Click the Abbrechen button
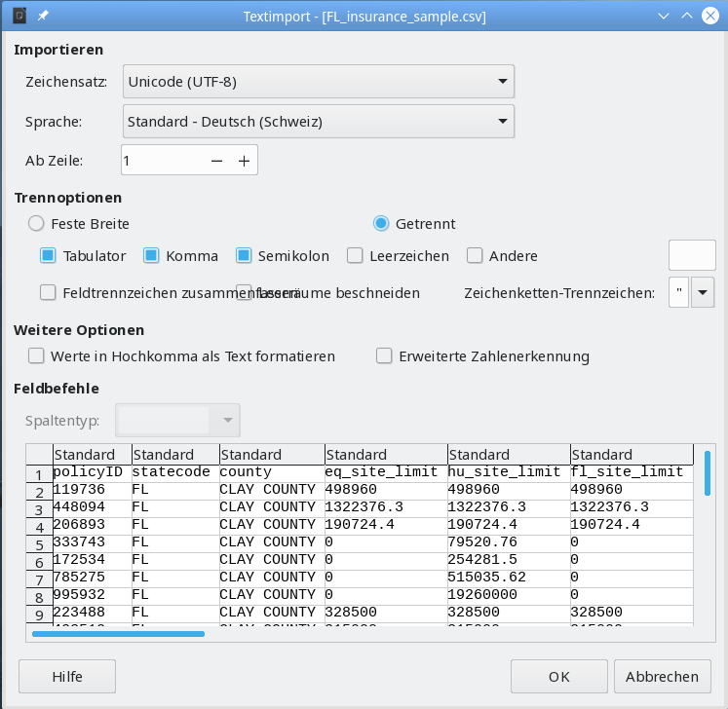Image resolution: width=728 pixels, height=709 pixels. coord(662,677)
